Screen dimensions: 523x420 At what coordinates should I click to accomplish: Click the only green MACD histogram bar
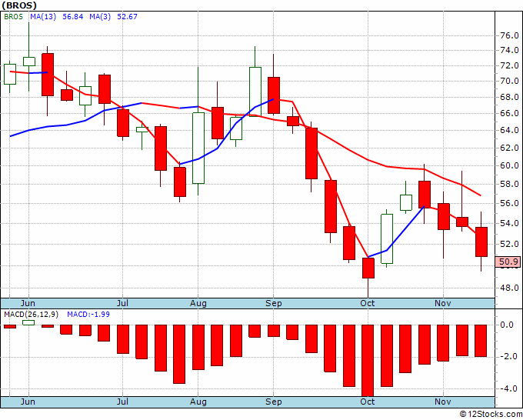click(28, 322)
